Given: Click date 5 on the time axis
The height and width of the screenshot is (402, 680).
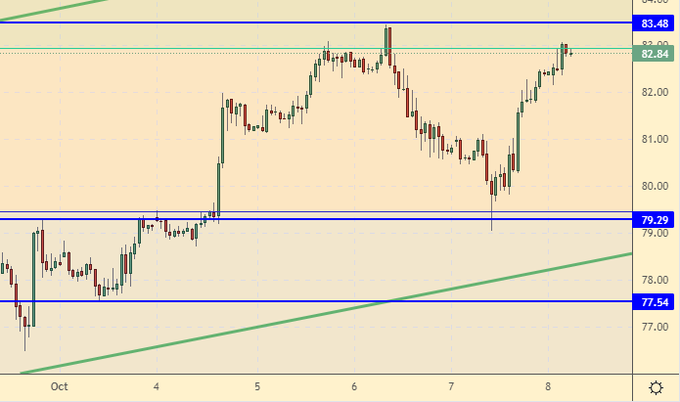Looking at the screenshot, I should 257,386.
